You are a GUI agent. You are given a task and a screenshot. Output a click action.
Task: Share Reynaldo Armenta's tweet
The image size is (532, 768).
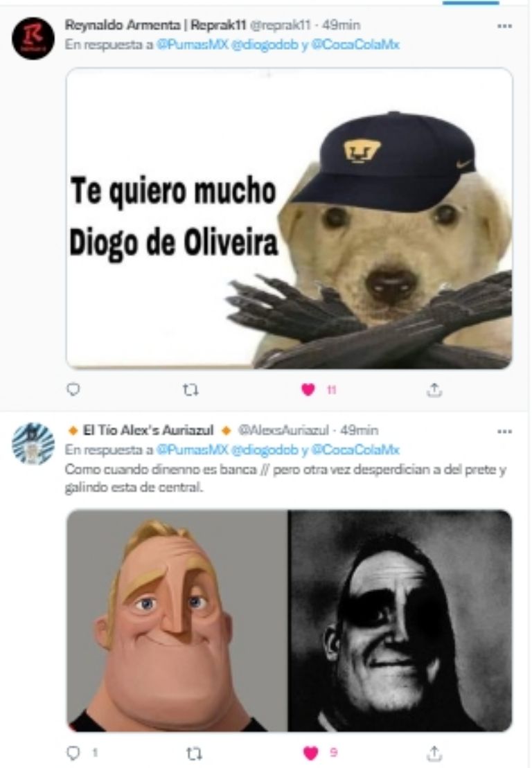(x=434, y=390)
